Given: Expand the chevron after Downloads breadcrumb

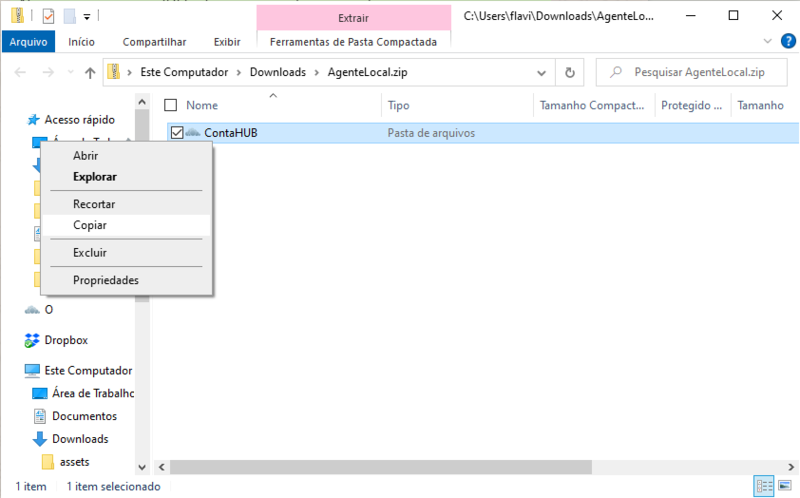Looking at the screenshot, I should pos(316,72).
